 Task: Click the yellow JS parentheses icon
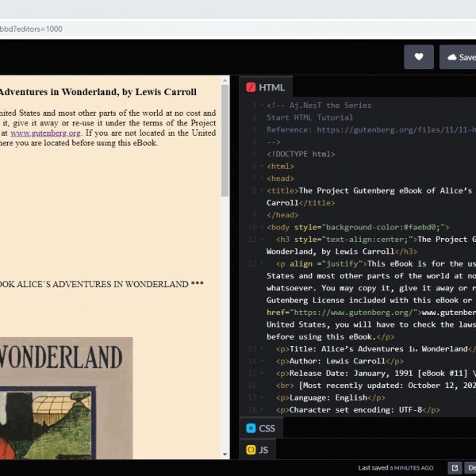tap(251, 450)
